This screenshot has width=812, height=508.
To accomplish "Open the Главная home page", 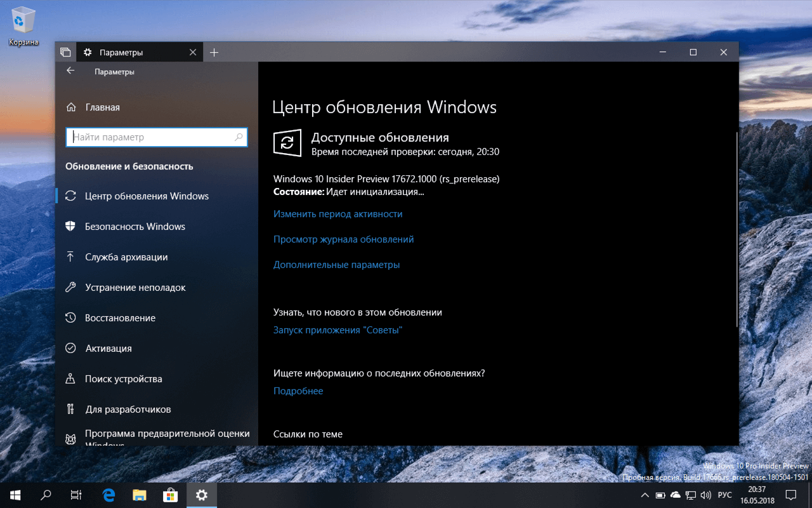I will 157,107.
